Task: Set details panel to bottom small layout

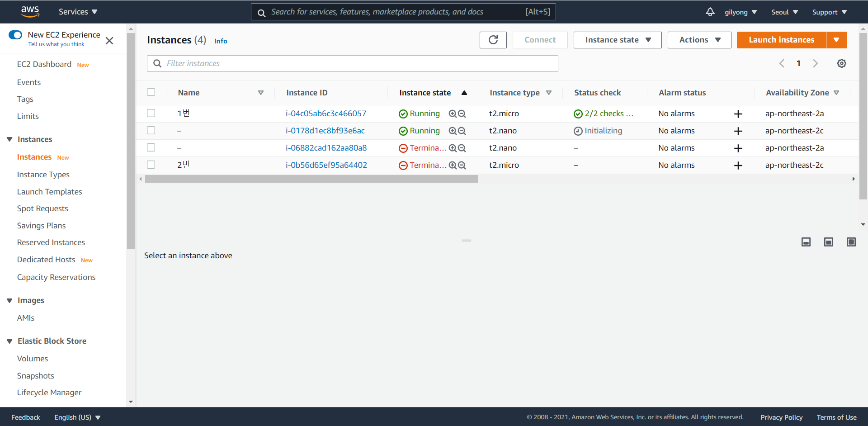Action: coord(806,242)
